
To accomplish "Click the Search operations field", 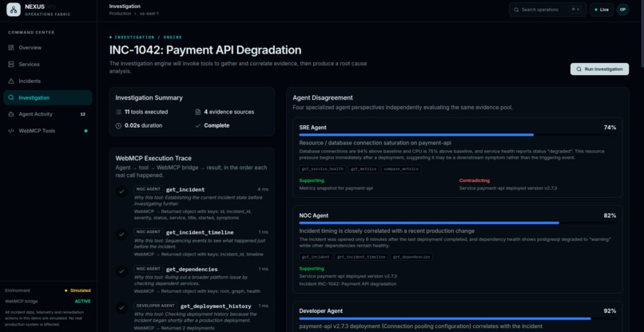I will (x=548, y=10).
